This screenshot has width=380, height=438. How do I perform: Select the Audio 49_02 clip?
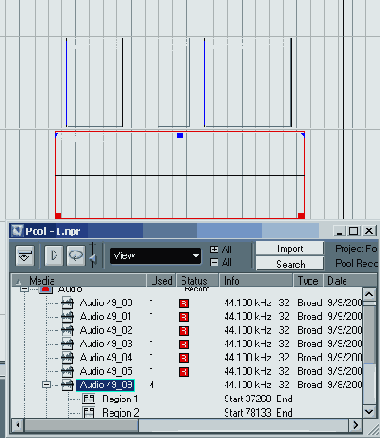click(x=106, y=330)
